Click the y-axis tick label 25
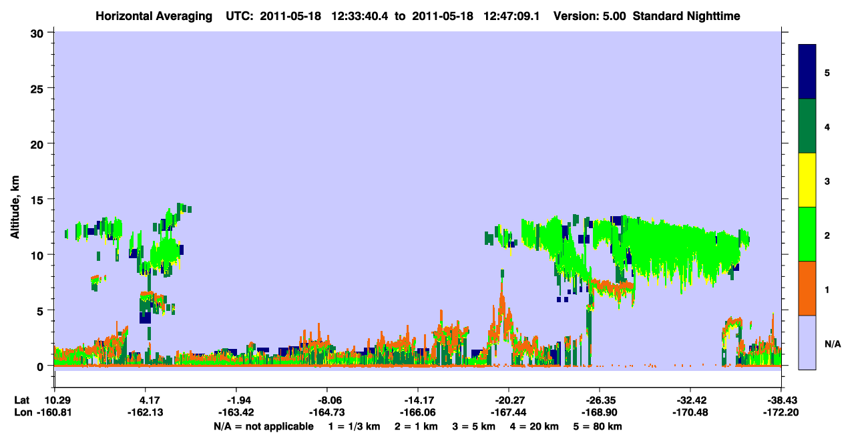The image size is (868, 445). tap(38, 88)
